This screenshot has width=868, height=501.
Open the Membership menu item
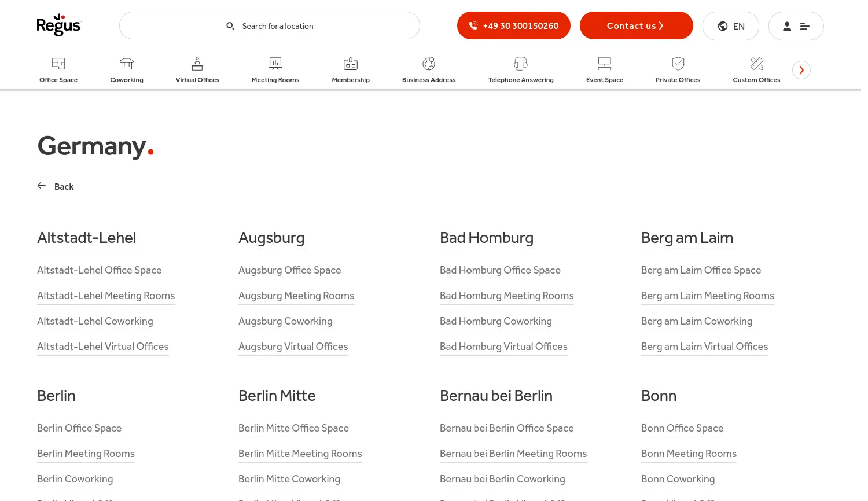click(x=351, y=69)
